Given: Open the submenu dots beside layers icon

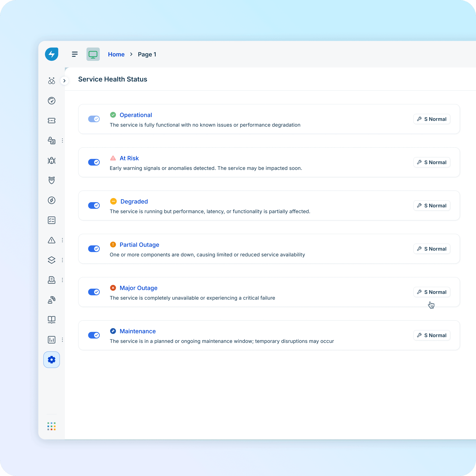Looking at the screenshot, I should pos(62,260).
